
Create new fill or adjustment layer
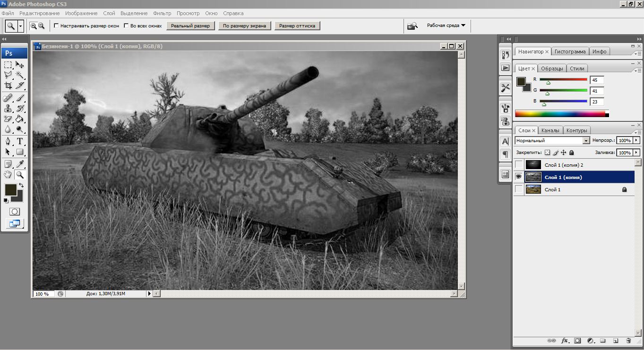click(x=590, y=341)
